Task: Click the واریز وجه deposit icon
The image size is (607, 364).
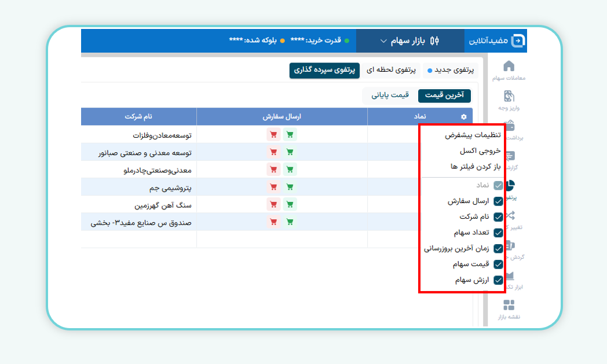Action: (509, 96)
